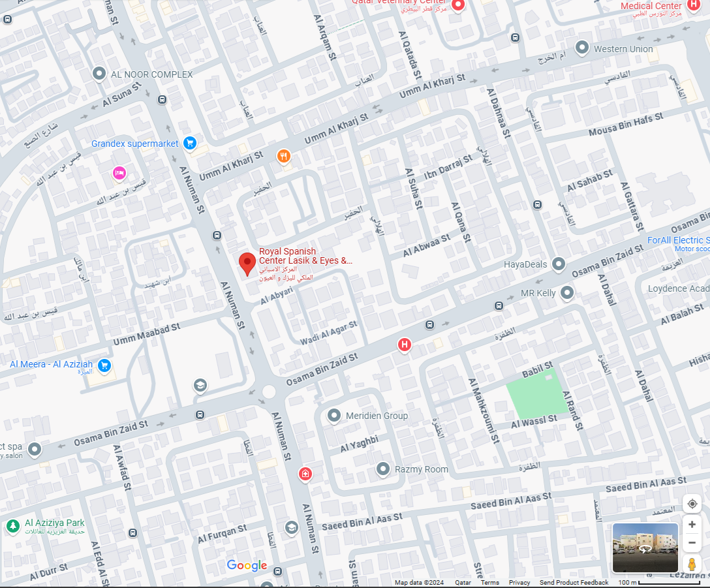Click the Grandex supermarket label
710x588 pixels.
pos(135,144)
